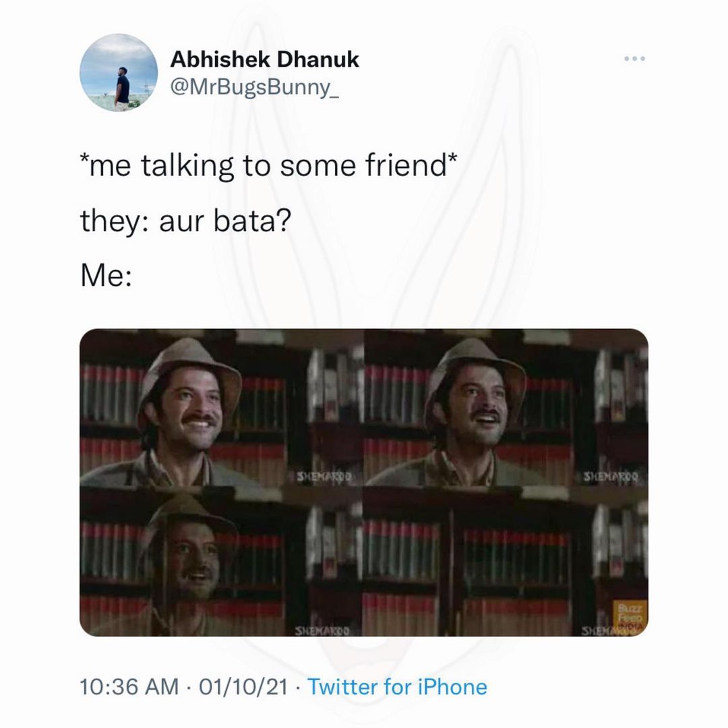Open the three-dot more options menu
Viewport: 728px width, 728px height.
click(x=634, y=59)
